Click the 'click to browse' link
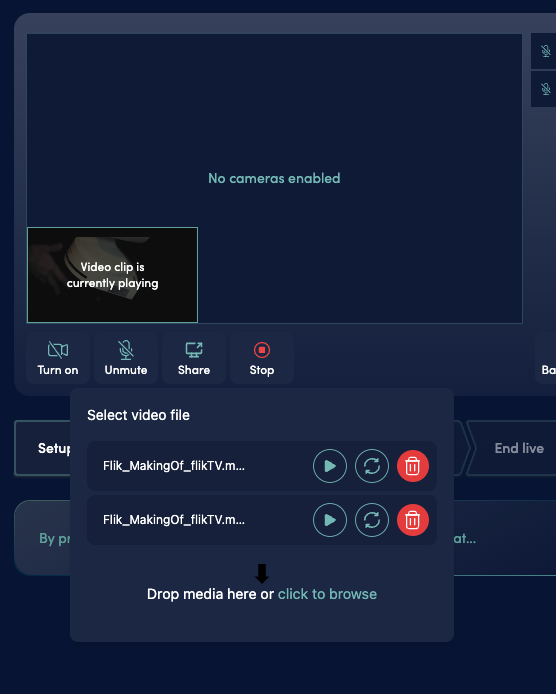Viewport: 556px width, 694px height. coord(327,594)
